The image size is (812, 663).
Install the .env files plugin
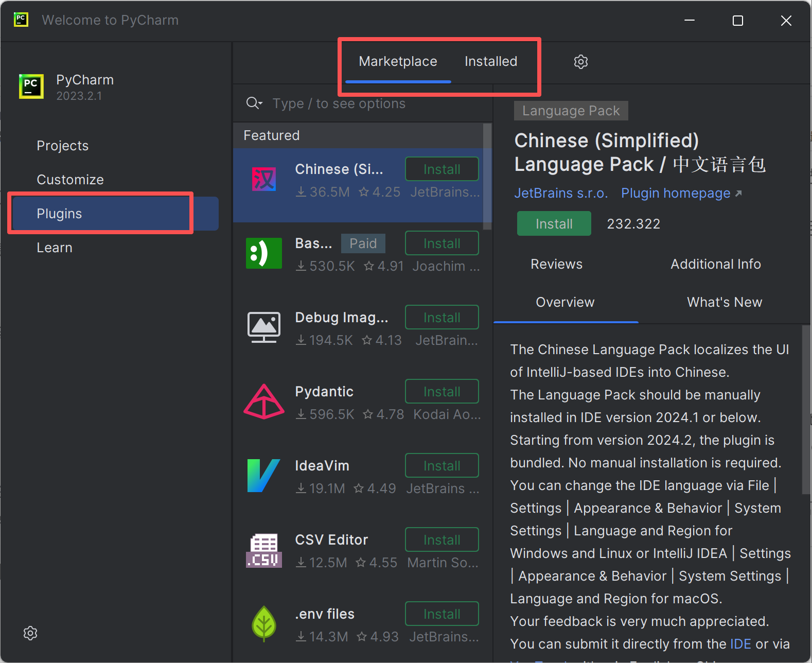click(x=442, y=614)
